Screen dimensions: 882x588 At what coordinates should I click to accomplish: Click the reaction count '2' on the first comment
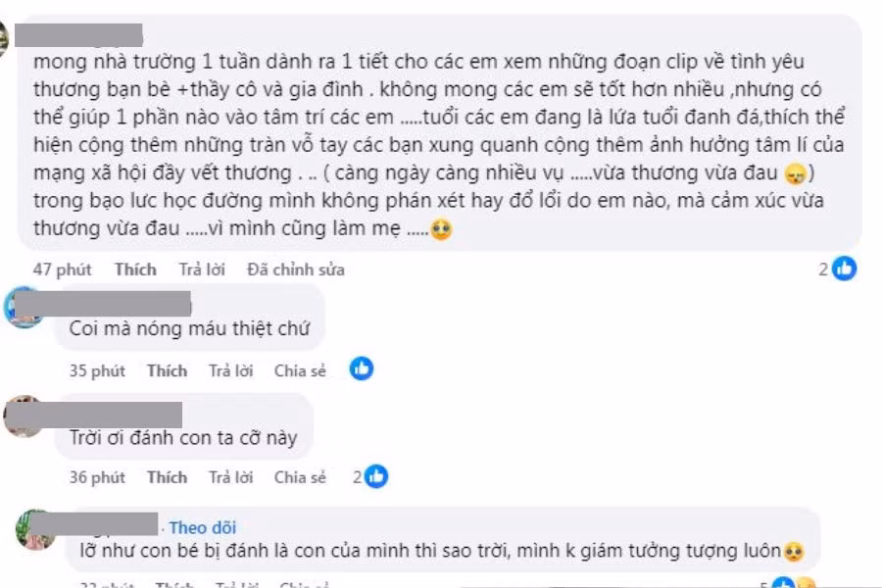(x=821, y=269)
